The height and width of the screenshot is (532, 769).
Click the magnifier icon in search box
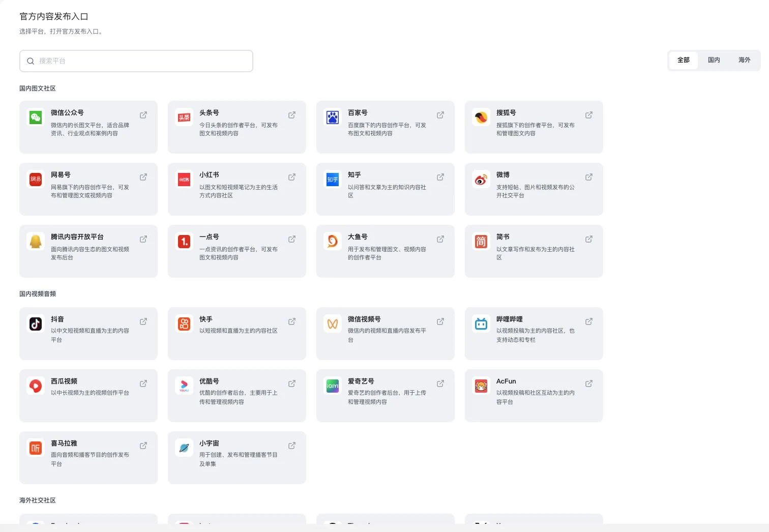pyautogui.click(x=31, y=61)
